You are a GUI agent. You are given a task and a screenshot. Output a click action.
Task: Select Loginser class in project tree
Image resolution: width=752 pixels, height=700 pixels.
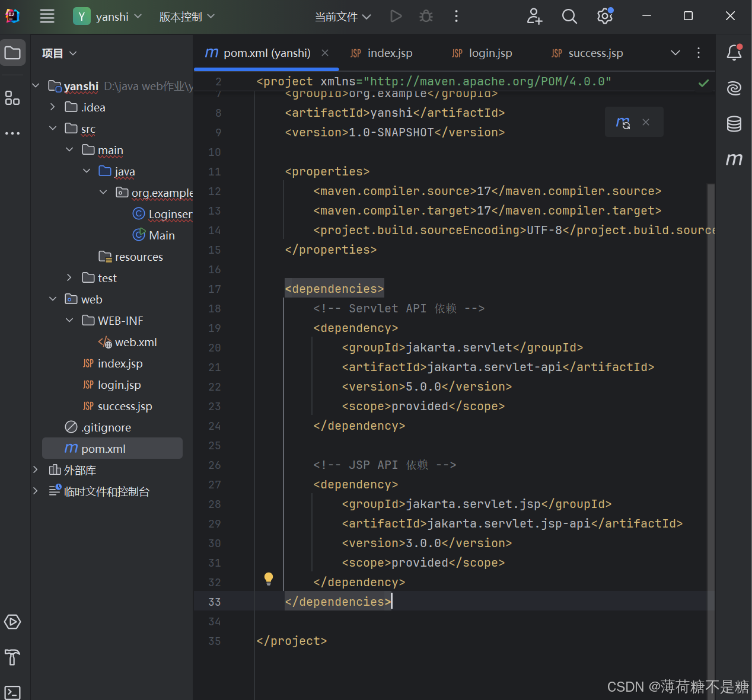[163, 214]
